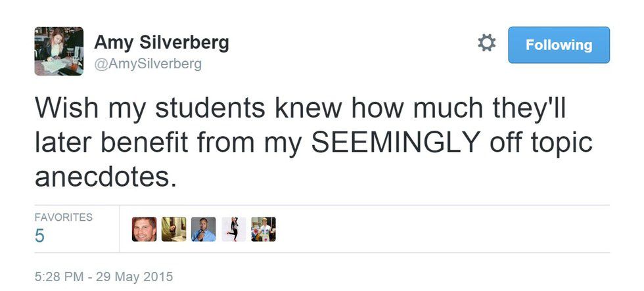Open Amy Silverberg display name link
Image resolution: width=644 pixels, height=291 pixels.
(162, 42)
